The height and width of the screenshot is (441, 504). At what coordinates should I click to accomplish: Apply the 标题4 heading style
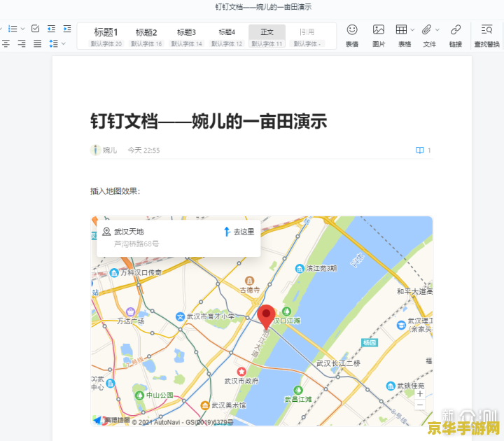tap(227, 36)
